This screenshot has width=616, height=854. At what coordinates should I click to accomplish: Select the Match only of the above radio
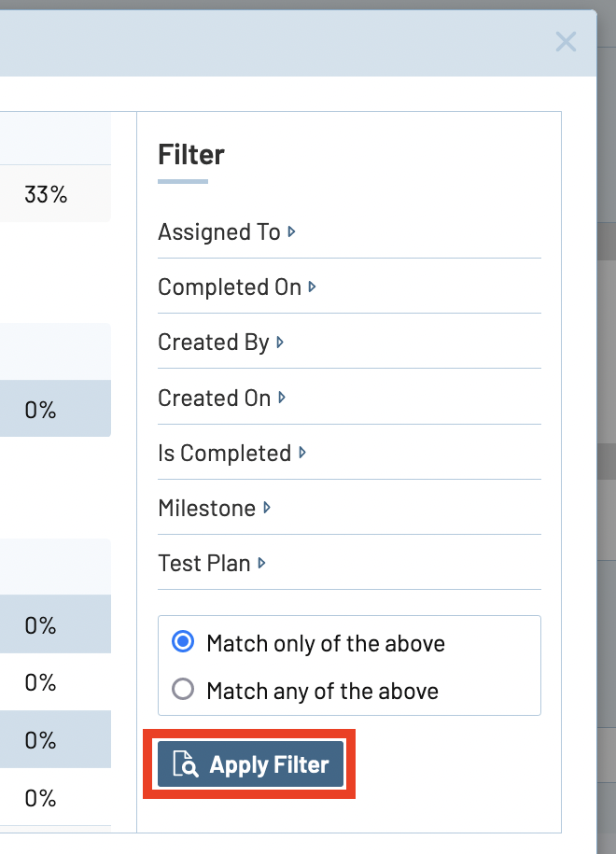click(184, 643)
